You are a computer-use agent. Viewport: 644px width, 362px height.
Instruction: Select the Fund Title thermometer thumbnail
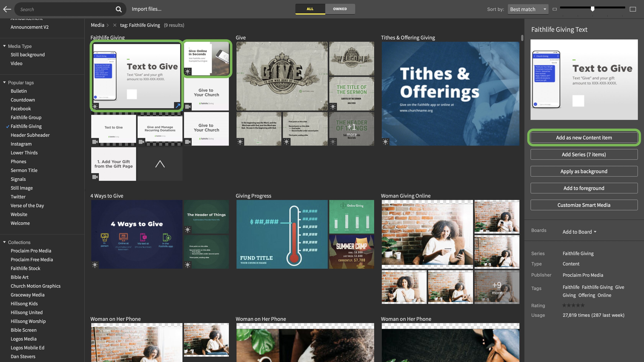(x=282, y=234)
